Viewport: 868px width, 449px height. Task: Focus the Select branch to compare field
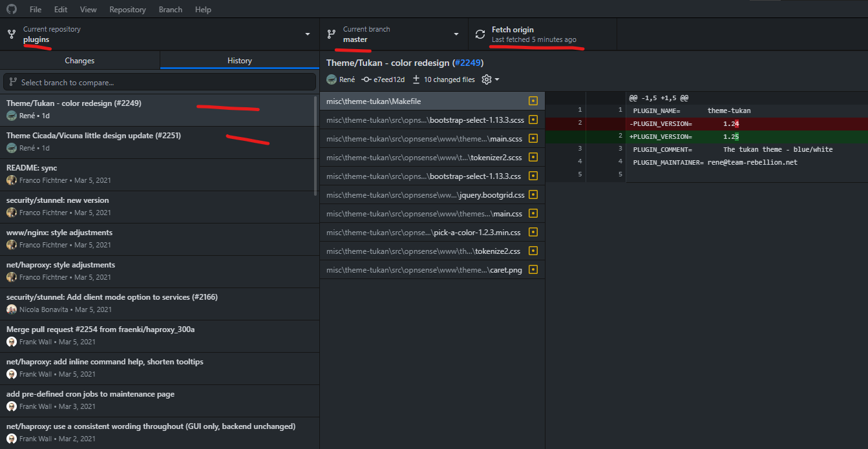pos(160,82)
